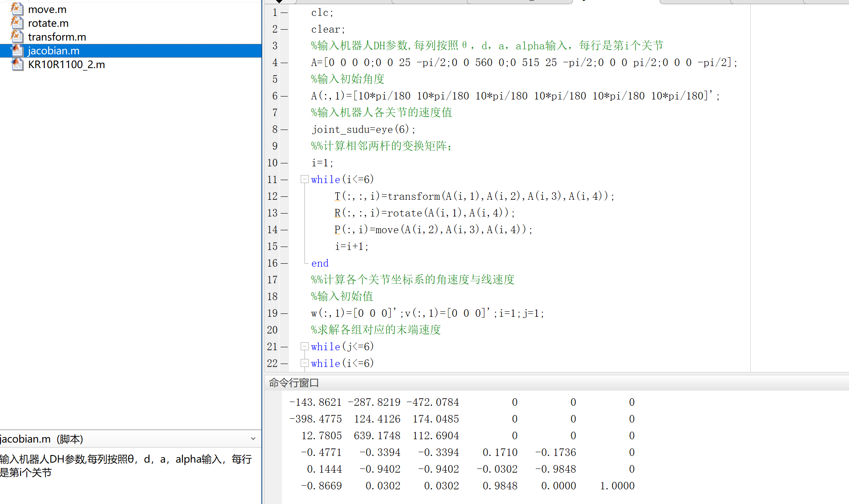The width and height of the screenshot is (849, 504).
Task: Click the KR10R1100_2.m script icon
Action: coord(17,64)
